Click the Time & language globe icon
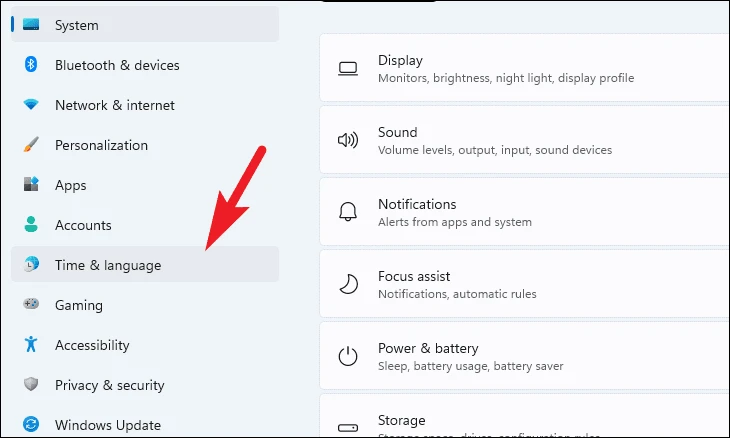Image resolution: width=730 pixels, height=438 pixels. (31, 264)
